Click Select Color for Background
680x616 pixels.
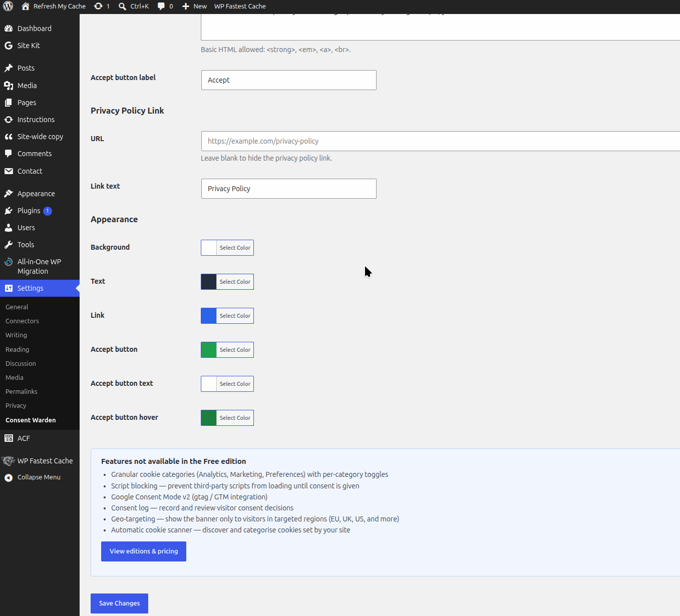(x=235, y=248)
